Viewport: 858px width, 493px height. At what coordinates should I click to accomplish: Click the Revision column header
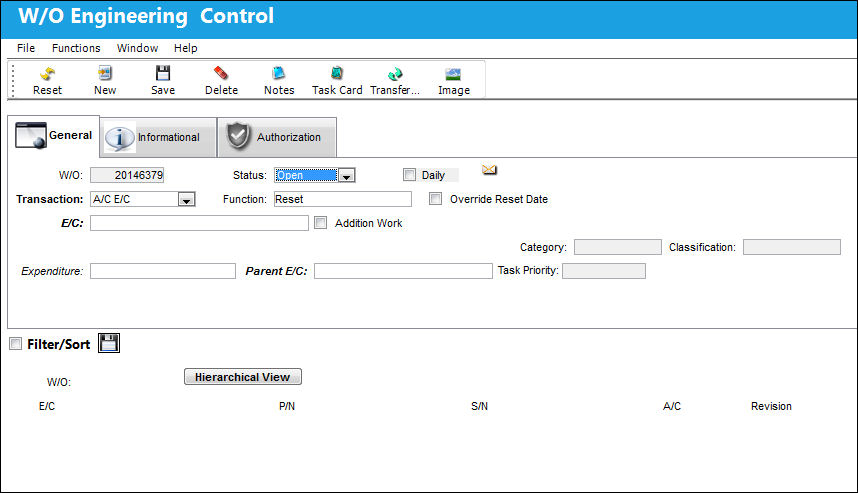[x=771, y=407]
